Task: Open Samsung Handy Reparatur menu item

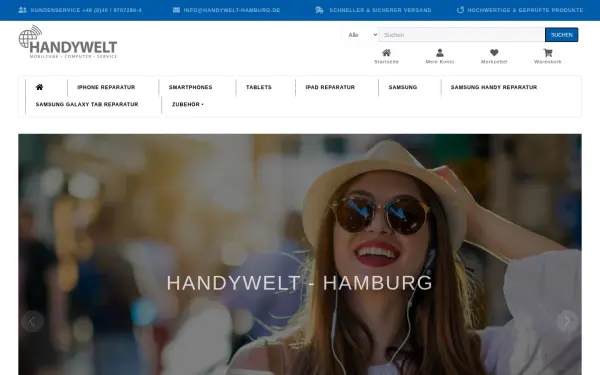Action: click(494, 87)
